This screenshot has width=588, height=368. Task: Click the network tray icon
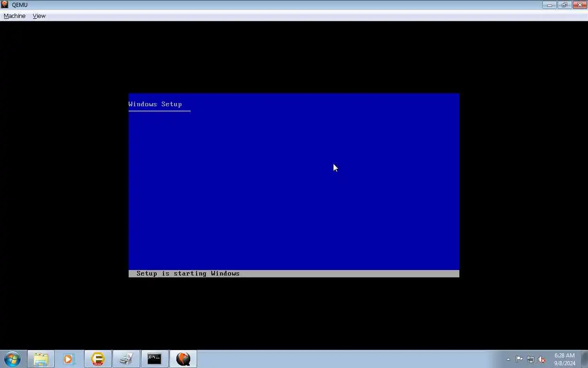(x=531, y=359)
